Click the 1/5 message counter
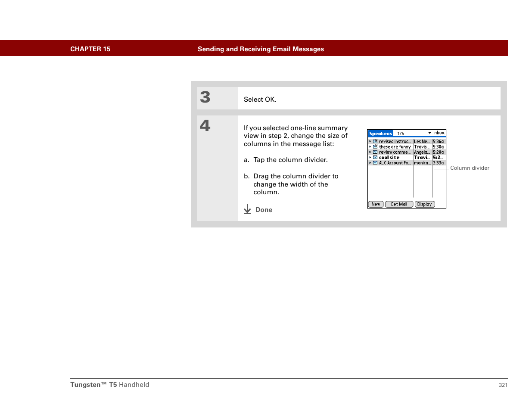 tap(401, 134)
